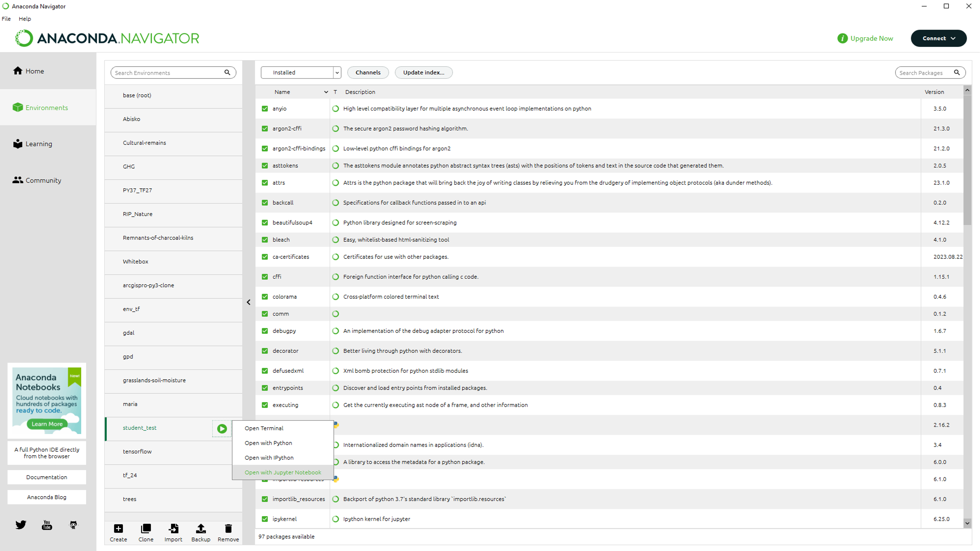The width and height of the screenshot is (980, 551).
Task: Toggle the colorama package checkbox
Action: point(265,297)
